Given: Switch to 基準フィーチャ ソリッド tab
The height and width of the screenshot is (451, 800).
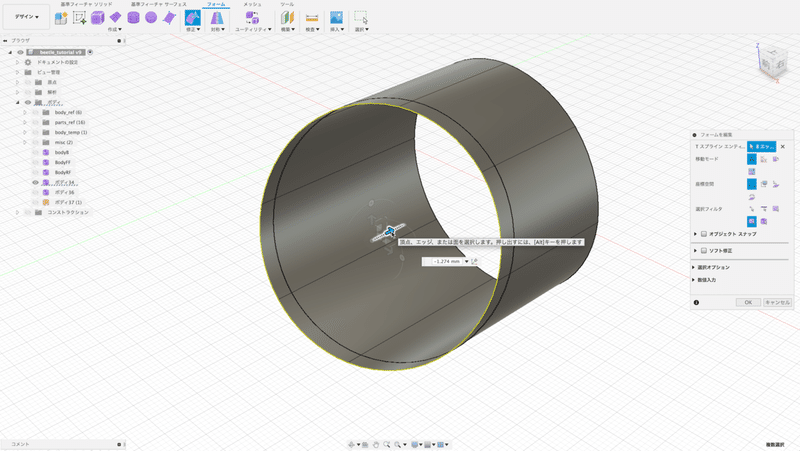Looking at the screenshot, I should pos(87,4).
